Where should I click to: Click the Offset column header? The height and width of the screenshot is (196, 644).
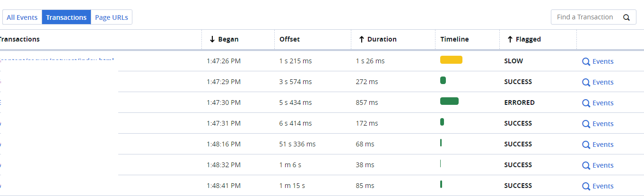tap(290, 39)
